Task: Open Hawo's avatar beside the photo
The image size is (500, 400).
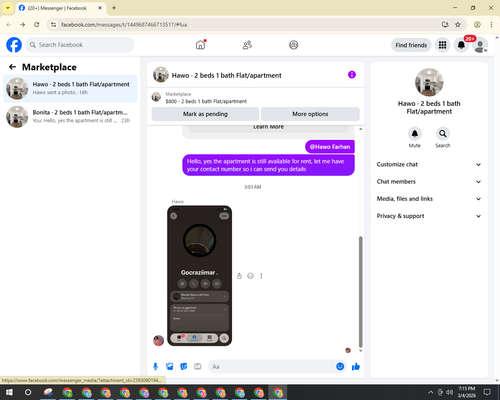Action: tap(158, 340)
